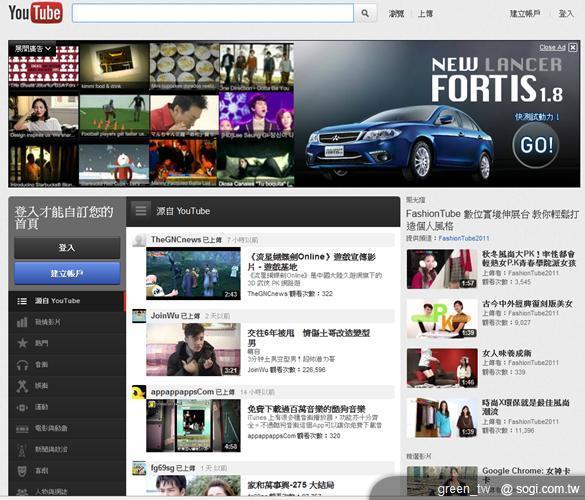Open the 古今中外經典復刻版美女 video title
This screenshot has height=500, width=585.
click(527, 304)
